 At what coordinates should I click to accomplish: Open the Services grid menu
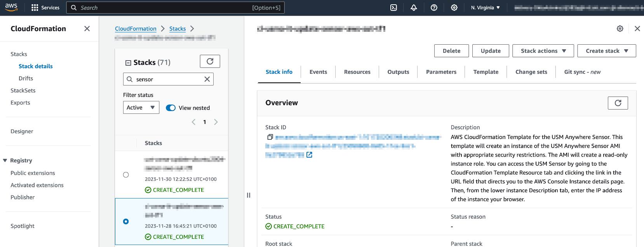(45, 8)
